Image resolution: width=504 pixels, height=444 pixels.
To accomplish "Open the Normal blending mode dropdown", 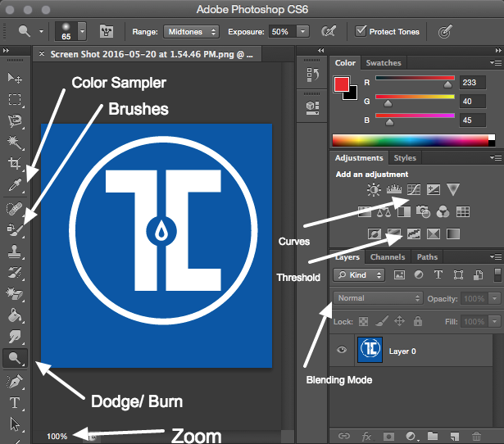I will coord(378,298).
